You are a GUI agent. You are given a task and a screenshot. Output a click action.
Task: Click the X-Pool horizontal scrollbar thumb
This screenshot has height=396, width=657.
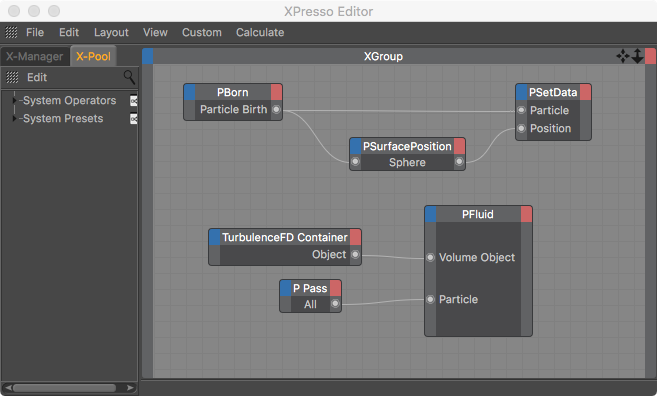tap(65, 388)
